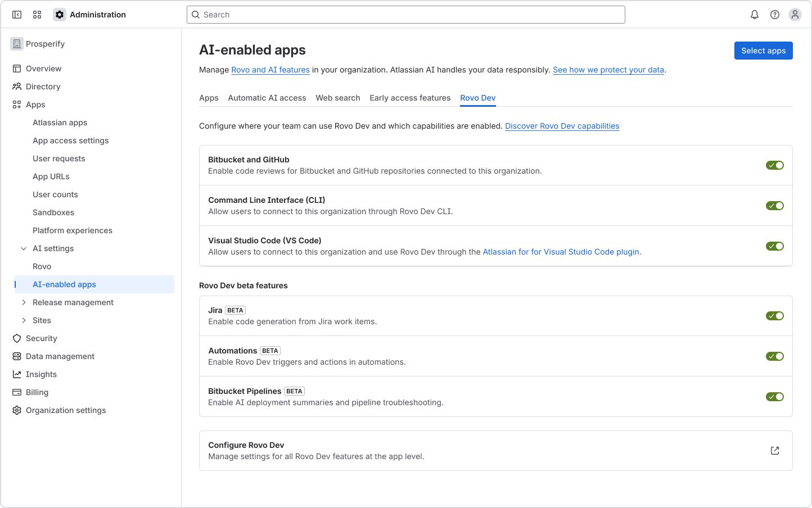This screenshot has height=508, width=812.
Task: Click the Security shield icon in sidebar
Action: pos(17,338)
